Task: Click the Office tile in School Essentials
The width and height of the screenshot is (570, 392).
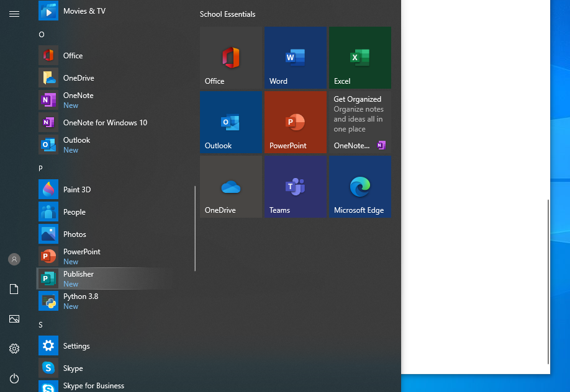Action: pyautogui.click(x=231, y=58)
